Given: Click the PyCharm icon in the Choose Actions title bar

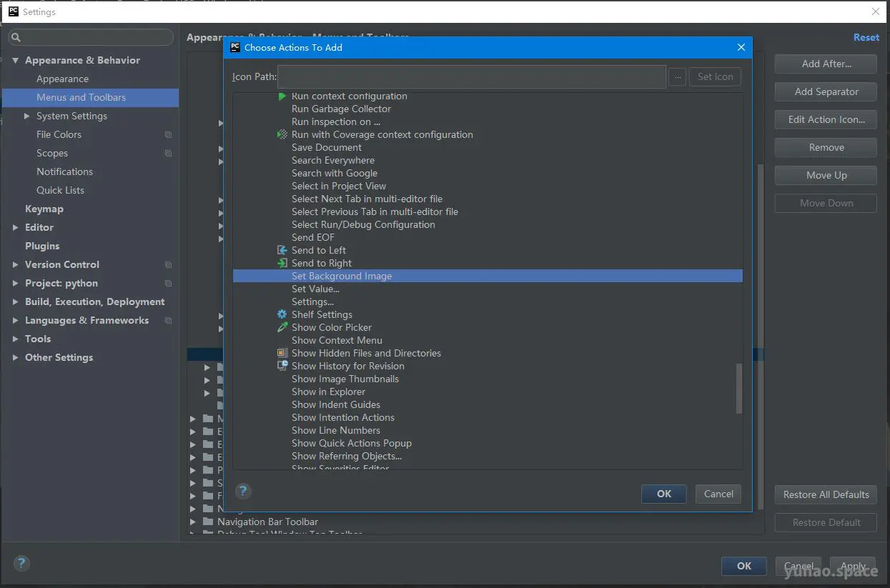Looking at the screenshot, I should (x=235, y=47).
